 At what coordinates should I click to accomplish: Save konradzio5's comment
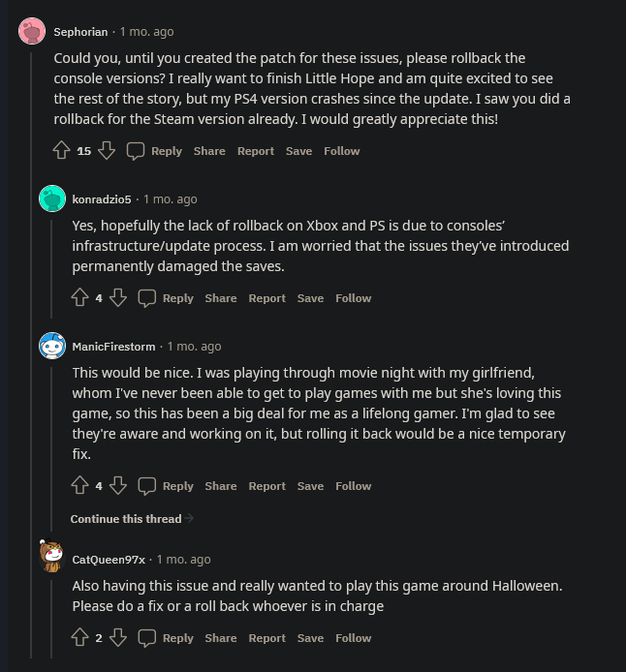(310, 298)
